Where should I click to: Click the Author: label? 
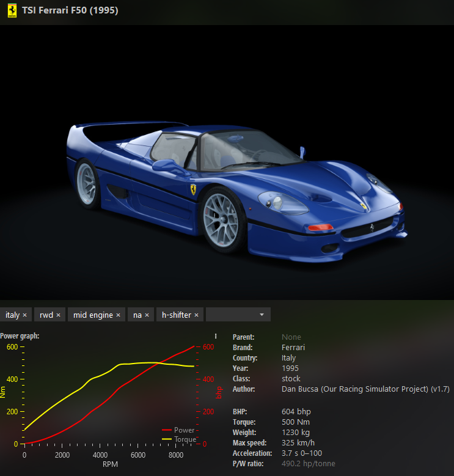pos(244,389)
